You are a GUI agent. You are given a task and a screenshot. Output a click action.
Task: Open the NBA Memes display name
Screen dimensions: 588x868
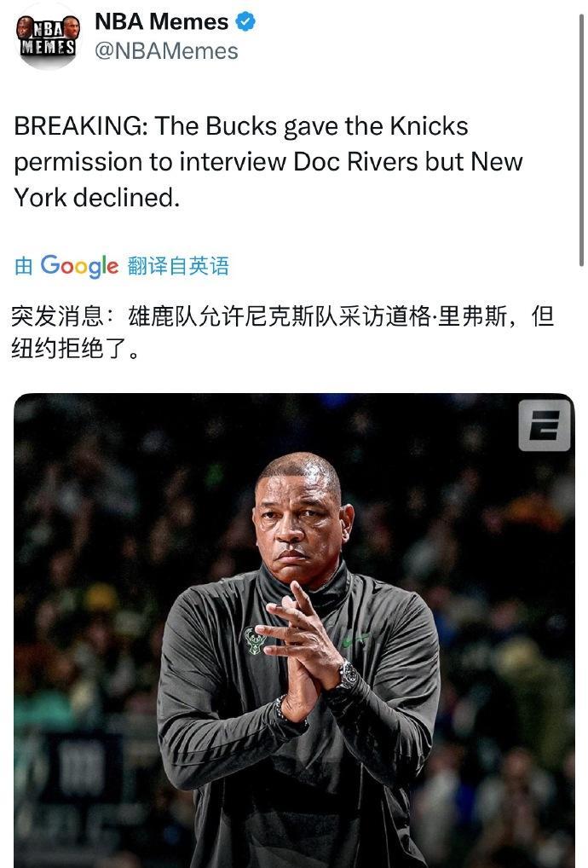coord(162,21)
